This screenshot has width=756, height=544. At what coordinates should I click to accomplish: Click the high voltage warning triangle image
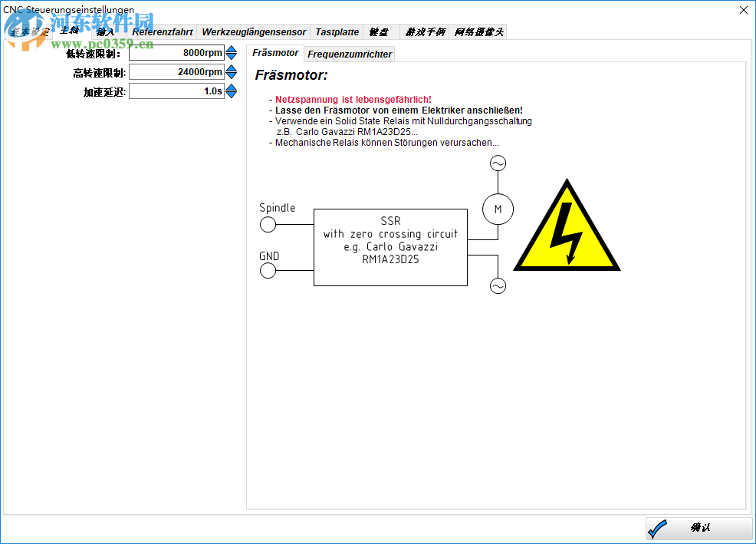567,225
